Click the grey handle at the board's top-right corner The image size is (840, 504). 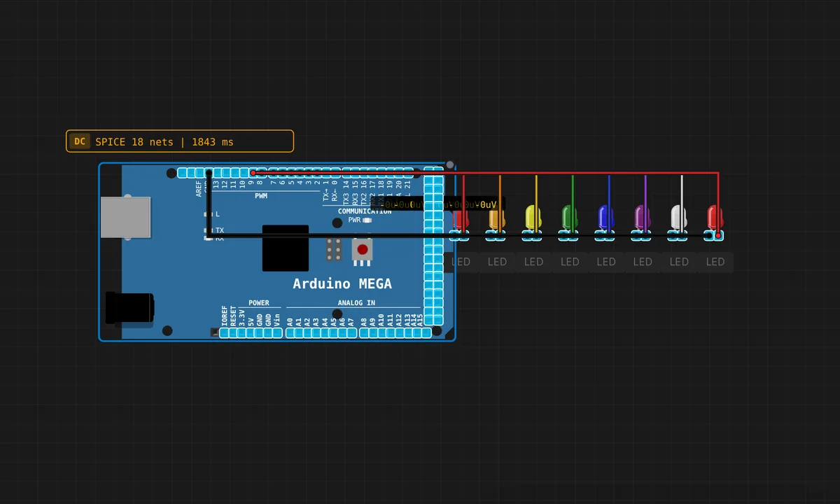(x=450, y=165)
